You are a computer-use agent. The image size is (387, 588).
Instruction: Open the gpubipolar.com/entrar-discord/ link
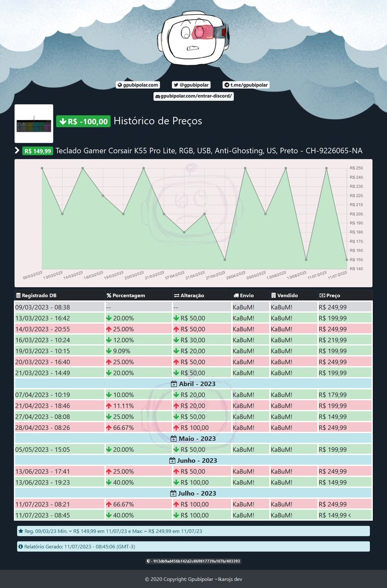[x=194, y=97]
